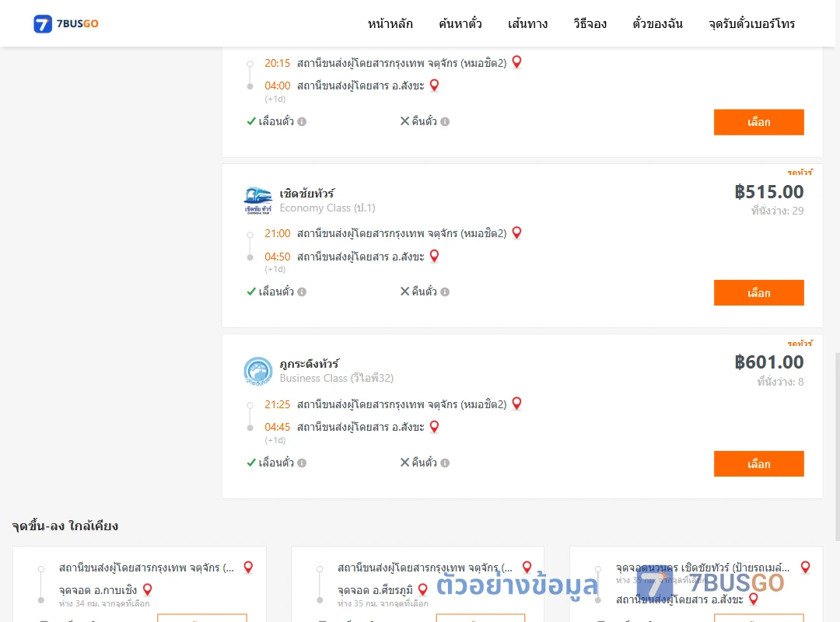Select the ฿515.00 เชิดชัยทัวร์ trip
Viewport: 840px width, 622px height.
click(758, 292)
